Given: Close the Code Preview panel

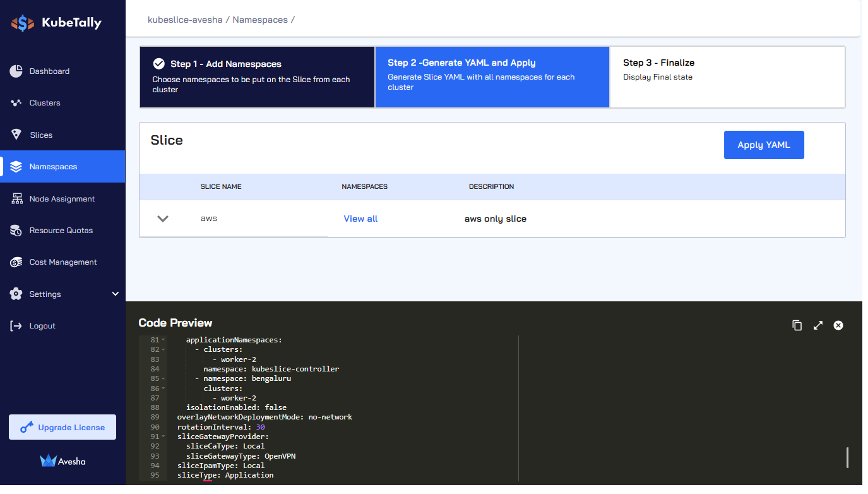Looking at the screenshot, I should 838,325.
